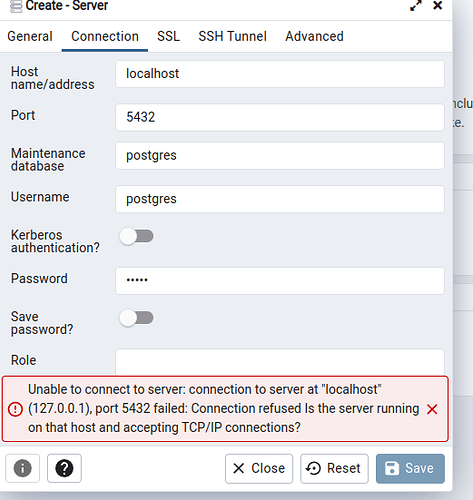Screen dimensions: 473x500
Task: Turn on Save password switch
Action: click(x=136, y=318)
